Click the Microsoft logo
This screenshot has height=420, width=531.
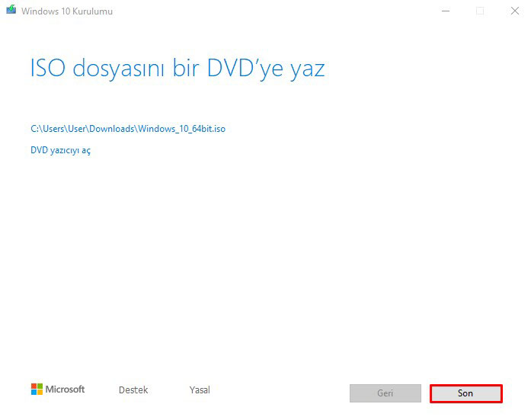58,390
